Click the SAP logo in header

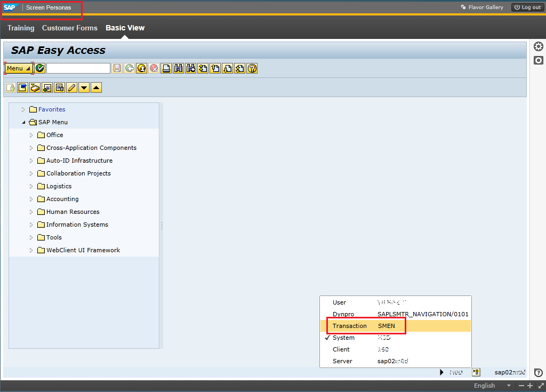pos(10,7)
